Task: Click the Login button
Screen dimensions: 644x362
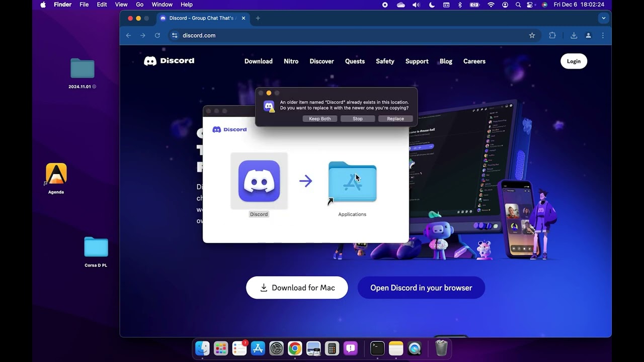Action: [x=574, y=61]
